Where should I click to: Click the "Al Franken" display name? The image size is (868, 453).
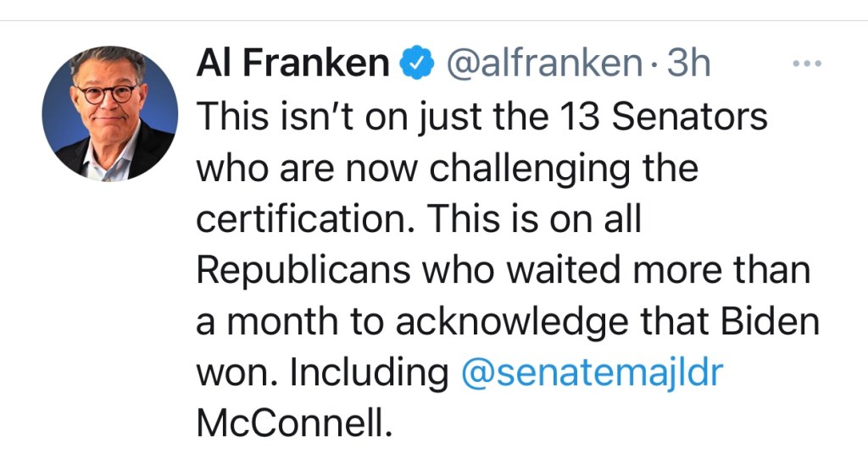(292, 64)
